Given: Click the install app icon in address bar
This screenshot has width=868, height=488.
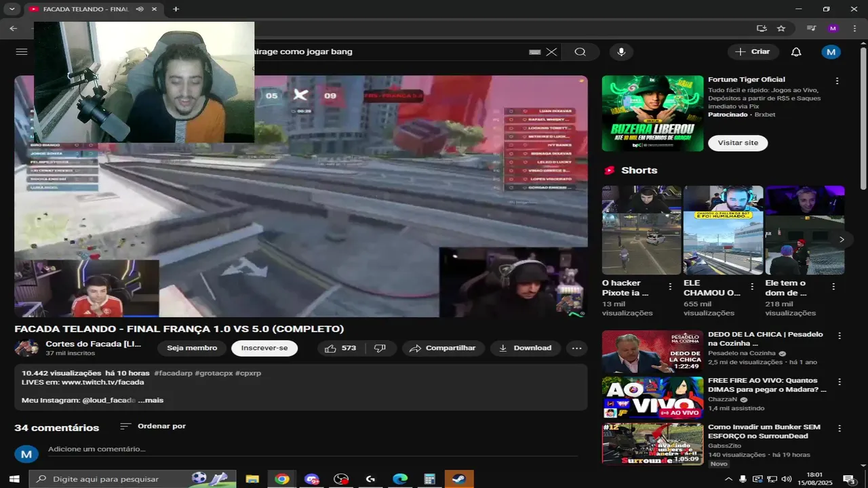Looking at the screenshot, I should click(762, 28).
